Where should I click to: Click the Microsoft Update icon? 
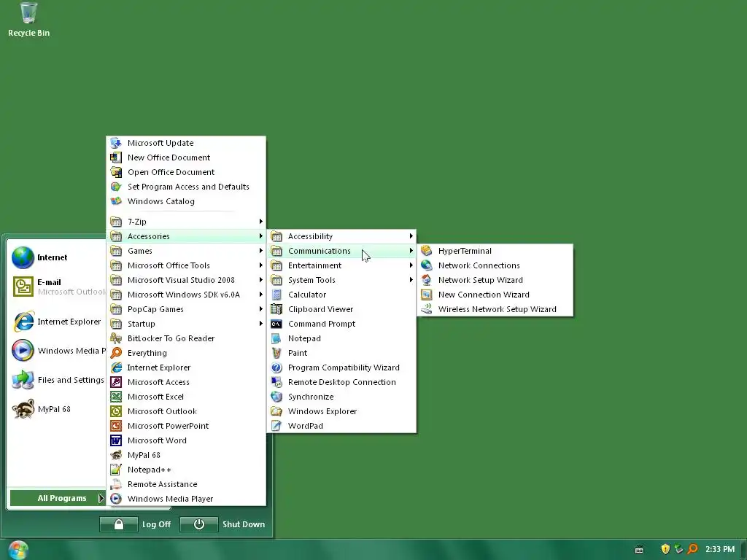click(x=116, y=143)
